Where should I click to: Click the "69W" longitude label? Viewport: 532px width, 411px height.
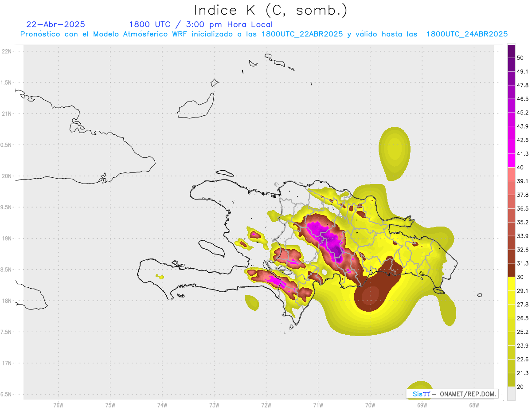422,405
